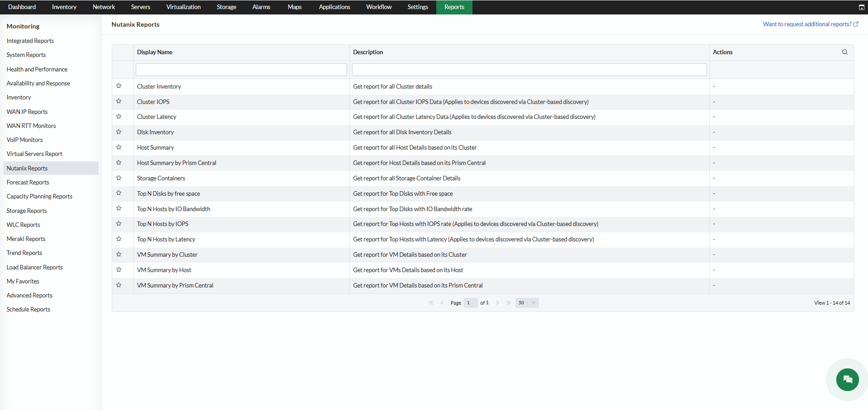The height and width of the screenshot is (410, 868).
Task: Click star icon for VM Summary by Host
Action: tap(119, 270)
